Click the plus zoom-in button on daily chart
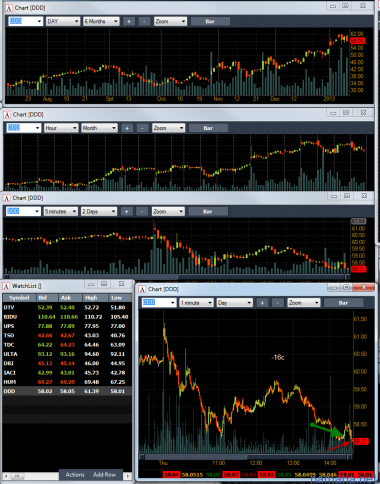 point(129,21)
